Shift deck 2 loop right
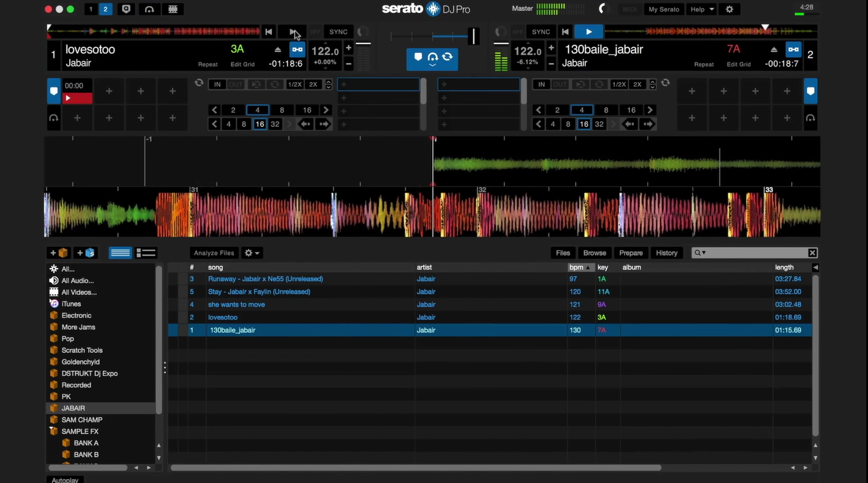 (x=648, y=124)
